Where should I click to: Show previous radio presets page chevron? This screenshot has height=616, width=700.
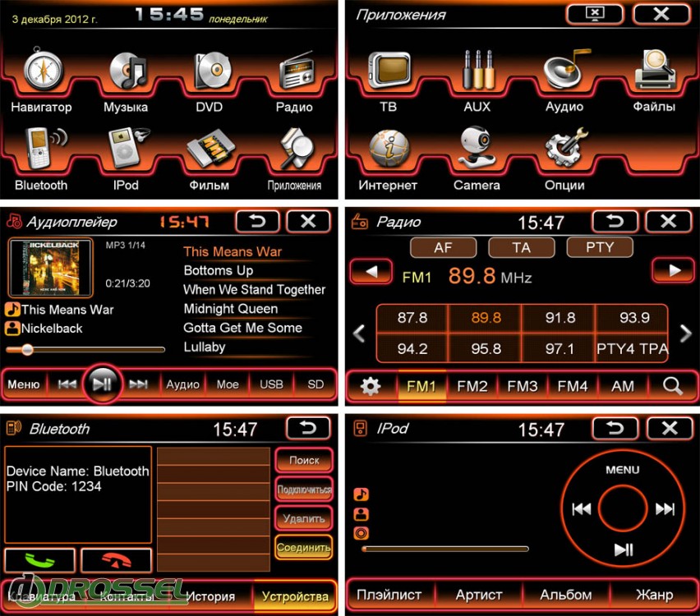coord(358,333)
